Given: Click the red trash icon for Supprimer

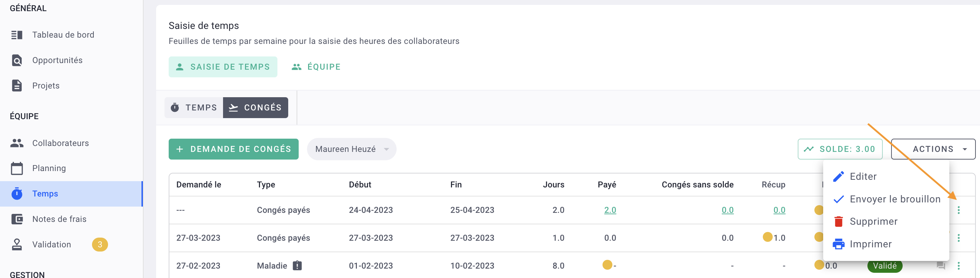Looking at the screenshot, I should click(x=839, y=221).
